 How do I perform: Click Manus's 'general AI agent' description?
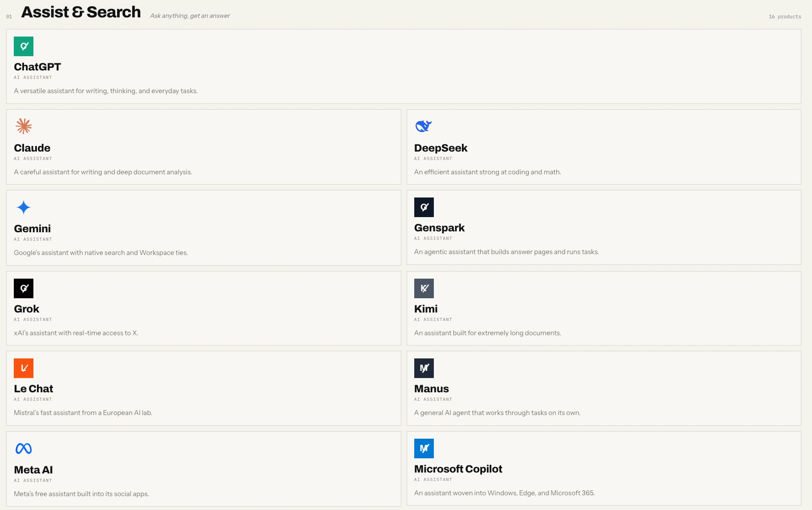point(498,413)
